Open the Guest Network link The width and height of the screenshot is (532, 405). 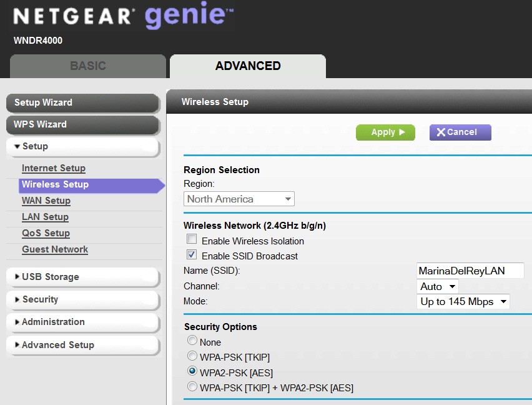[55, 249]
